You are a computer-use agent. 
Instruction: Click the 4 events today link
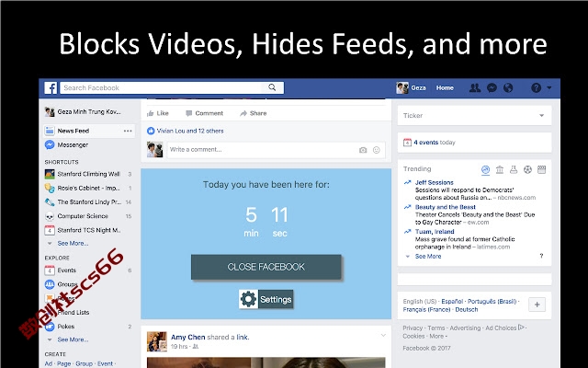point(435,143)
